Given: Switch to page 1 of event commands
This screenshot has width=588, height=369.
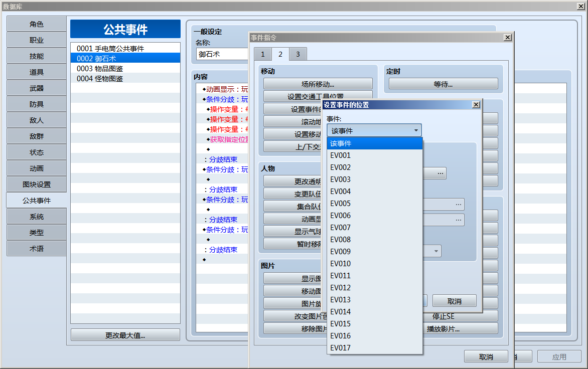Looking at the screenshot, I should coord(262,54).
